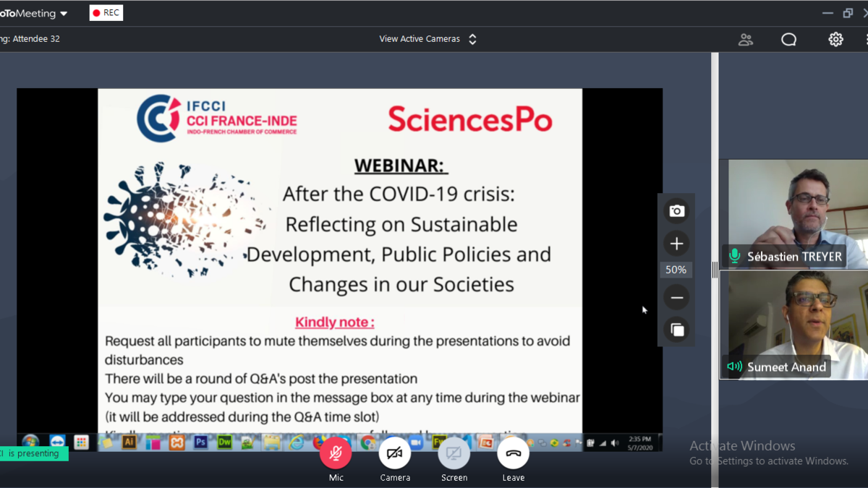The image size is (868, 488).
Task: Turn on the Camera
Action: [x=394, y=453]
